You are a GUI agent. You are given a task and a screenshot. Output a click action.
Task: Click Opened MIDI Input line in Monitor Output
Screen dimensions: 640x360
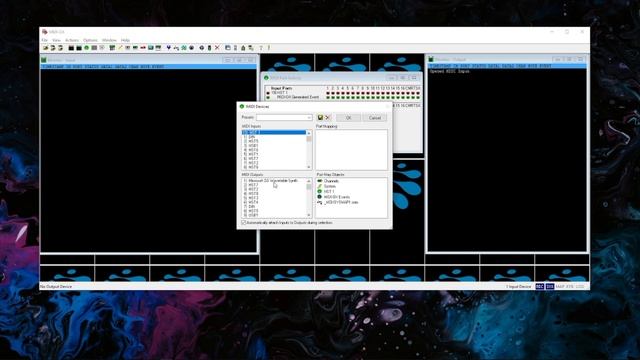pyautogui.click(x=449, y=71)
